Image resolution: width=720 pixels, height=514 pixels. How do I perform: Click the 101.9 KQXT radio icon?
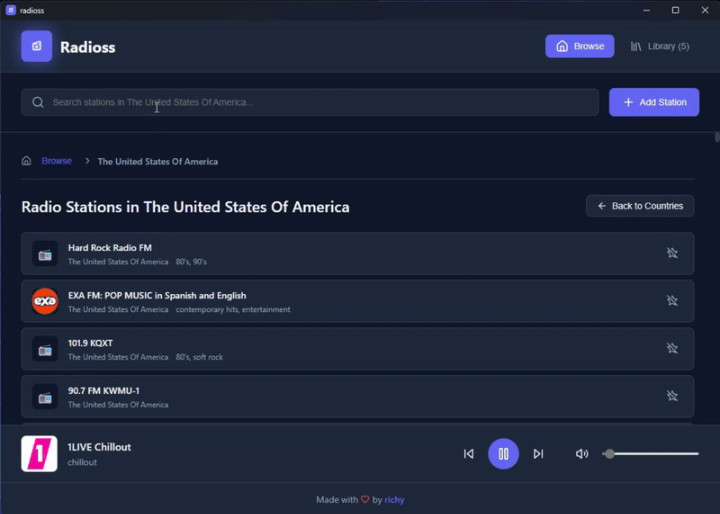(x=45, y=350)
